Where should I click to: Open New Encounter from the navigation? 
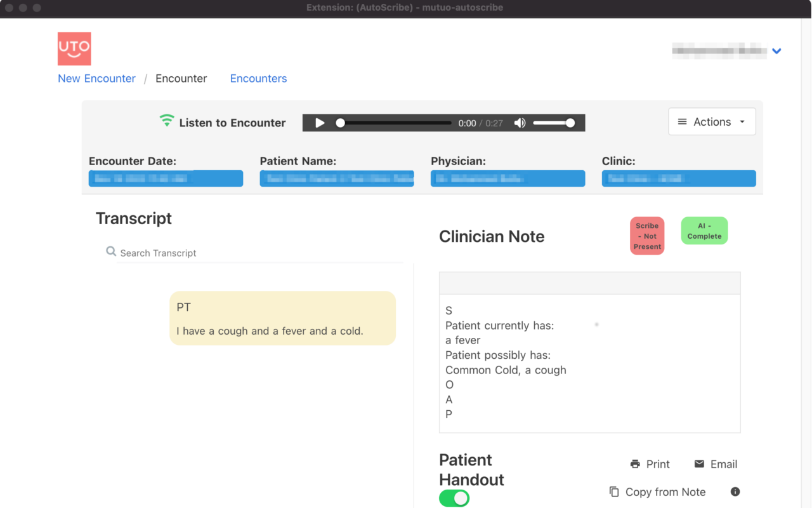click(x=96, y=78)
